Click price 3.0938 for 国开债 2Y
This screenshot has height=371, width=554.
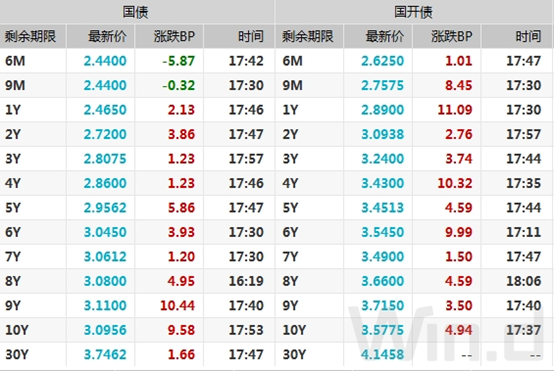point(382,134)
